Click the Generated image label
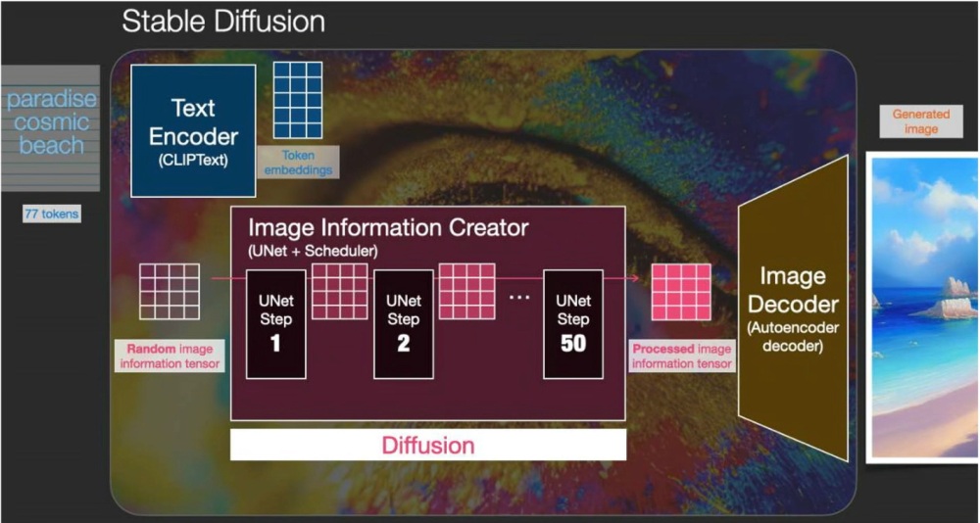980x523 pixels. (x=920, y=121)
